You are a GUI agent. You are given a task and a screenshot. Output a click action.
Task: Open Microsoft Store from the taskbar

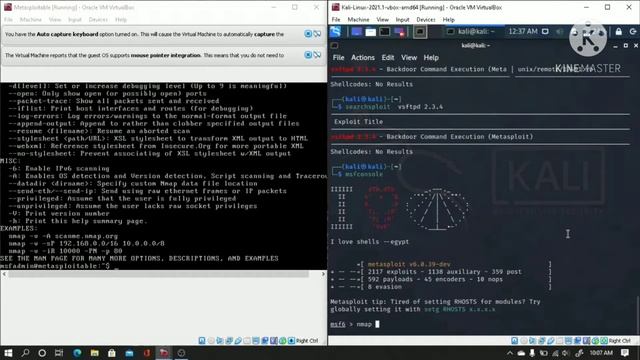click(112, 353)
